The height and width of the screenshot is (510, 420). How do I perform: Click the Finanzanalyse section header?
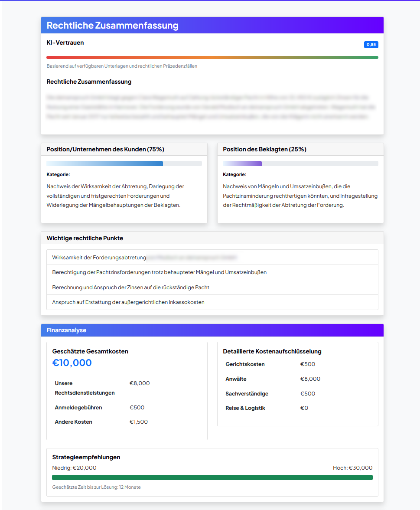pyautogui.click(x=212, y=330)
